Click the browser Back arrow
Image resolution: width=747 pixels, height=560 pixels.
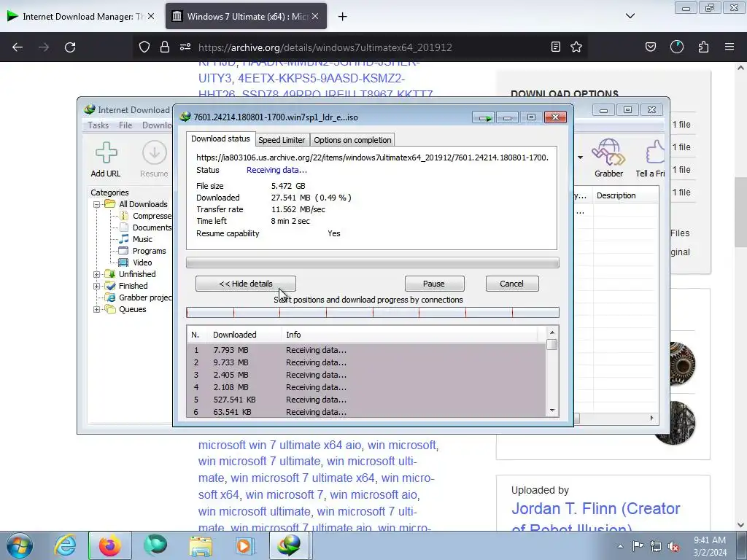(18, 47)
